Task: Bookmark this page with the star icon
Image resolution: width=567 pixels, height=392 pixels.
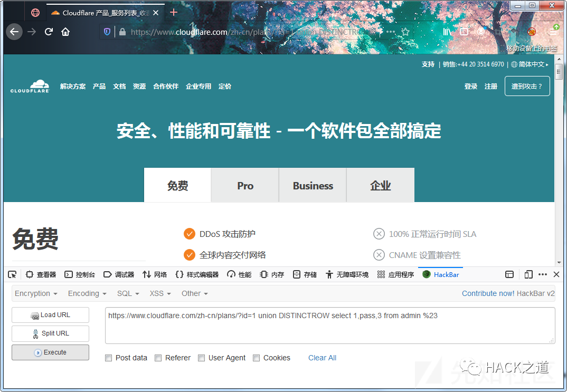Action: (405, 32)
